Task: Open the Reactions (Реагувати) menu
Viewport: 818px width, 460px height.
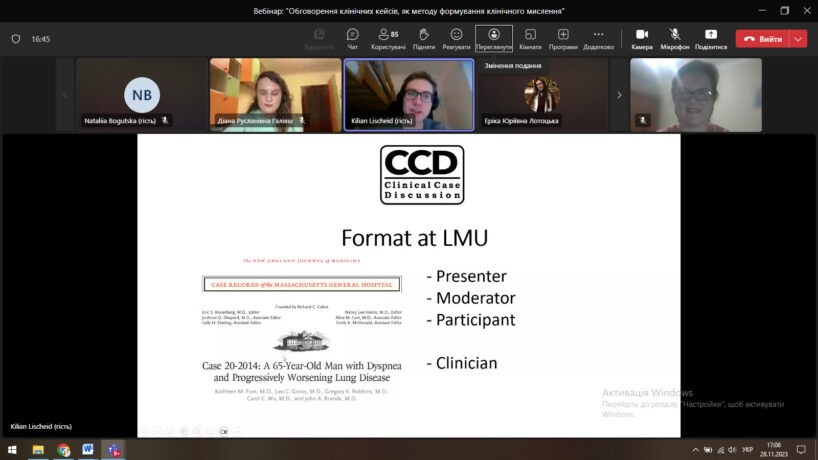Action: pyautogui.click(x=456, y=39)
